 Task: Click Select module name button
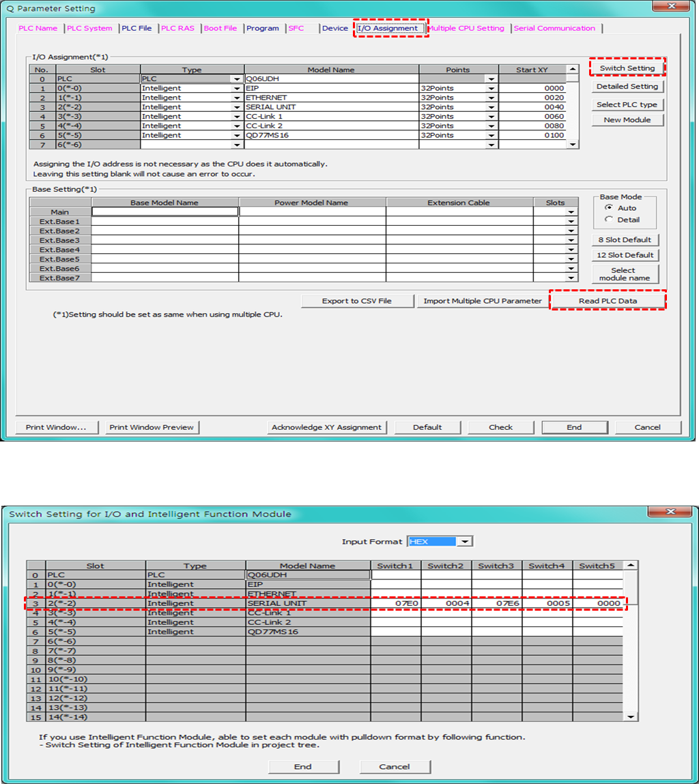625,274
